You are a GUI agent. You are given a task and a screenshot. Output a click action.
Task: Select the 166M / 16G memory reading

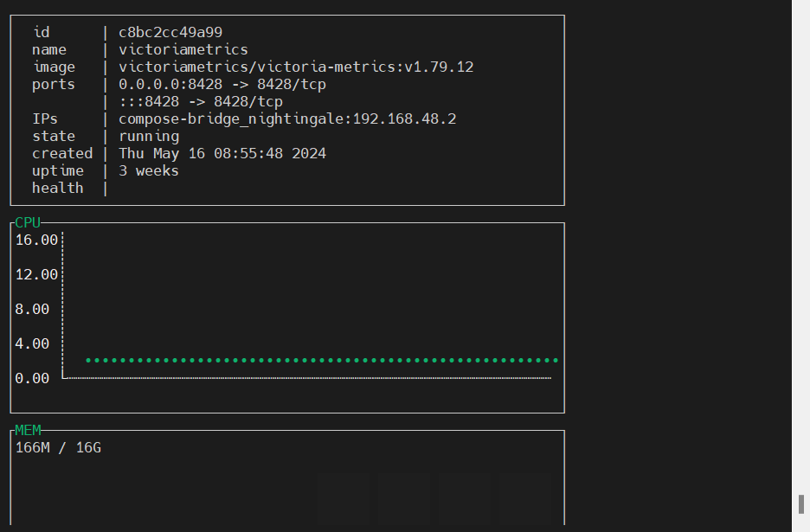click(x=58, y=448)
